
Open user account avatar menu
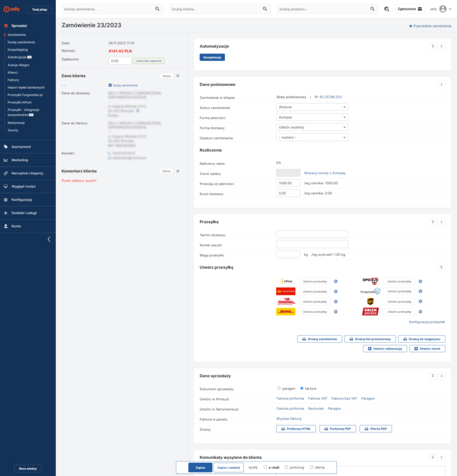point(442,10)
